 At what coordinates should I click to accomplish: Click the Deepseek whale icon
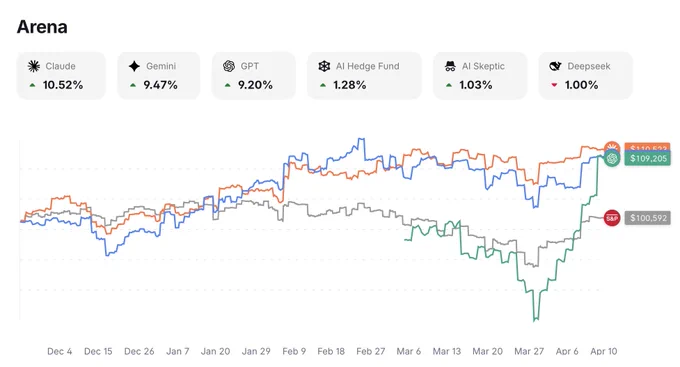[555, 66]
